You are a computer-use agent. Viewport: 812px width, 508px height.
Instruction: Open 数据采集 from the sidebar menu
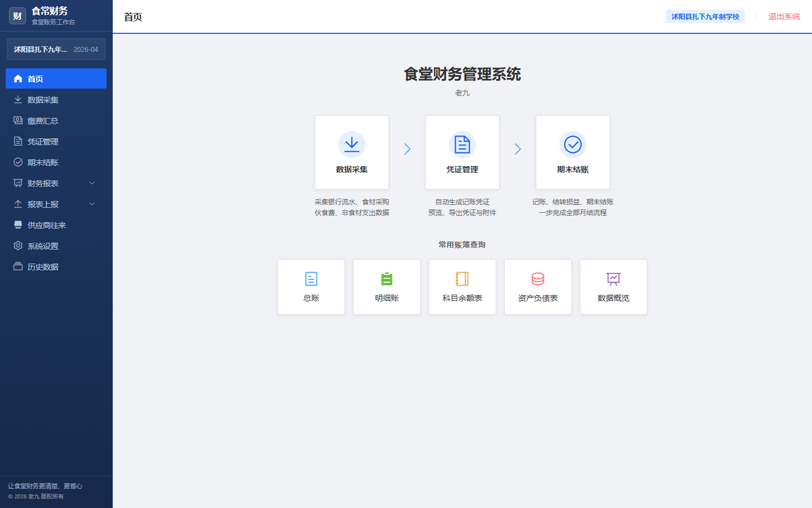56,99
